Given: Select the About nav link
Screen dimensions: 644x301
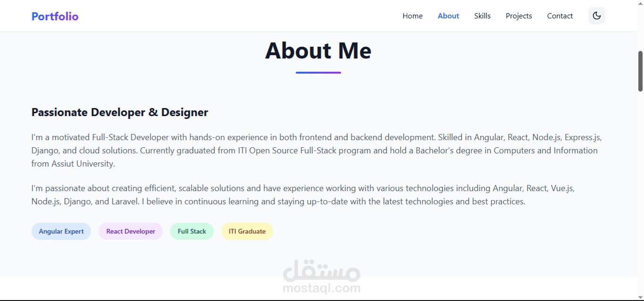Looking at the screenshot, I should click(448, 16).
